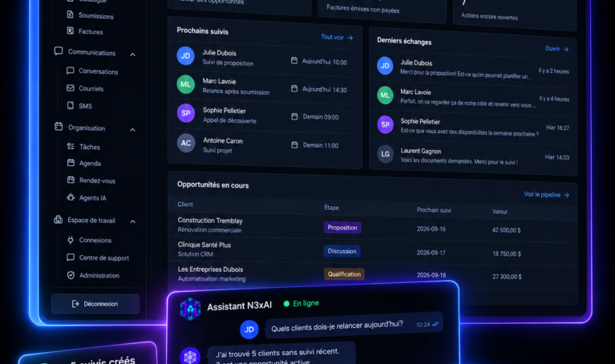The image size is (615, 364).
Task: Click the Rendez-vous calendar icon
Action: 71,180
